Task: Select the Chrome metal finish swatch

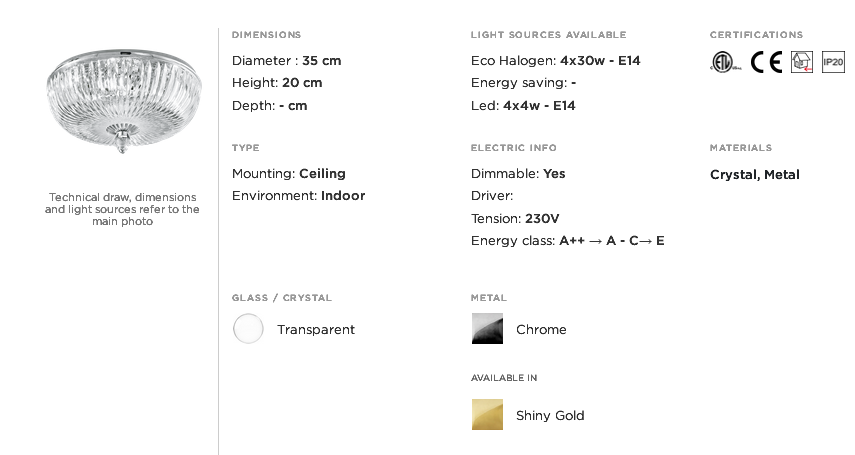Action: (487, 329)
